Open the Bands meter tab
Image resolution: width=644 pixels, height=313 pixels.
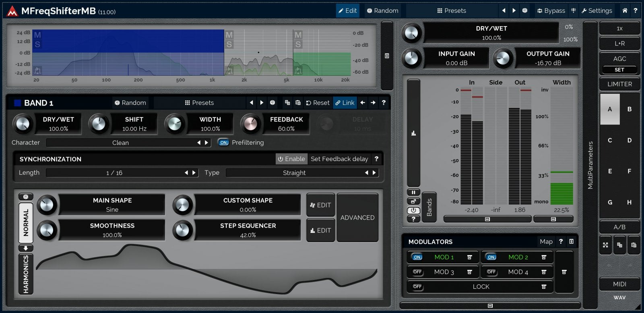(429, 207)
